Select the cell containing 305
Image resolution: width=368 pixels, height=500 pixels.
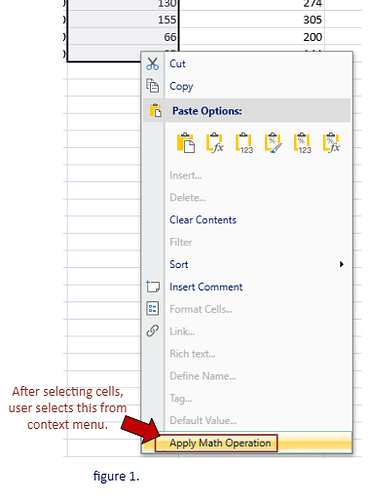pyautogui.click(x=251, y=19)
